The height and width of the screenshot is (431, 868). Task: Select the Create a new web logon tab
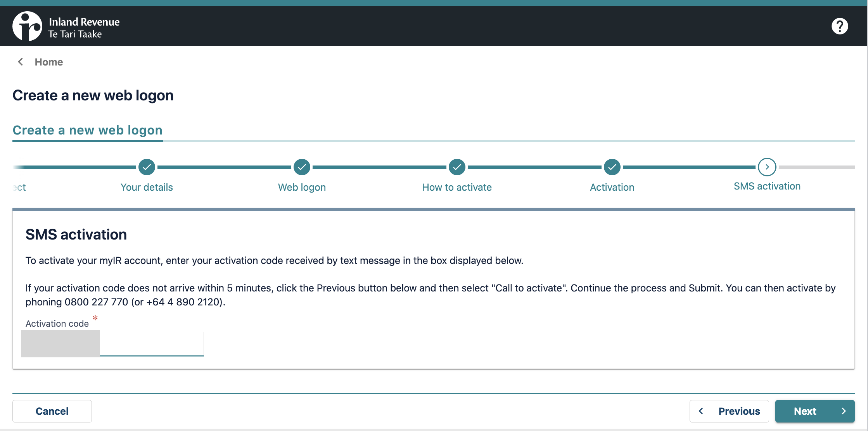pos(88,130)
